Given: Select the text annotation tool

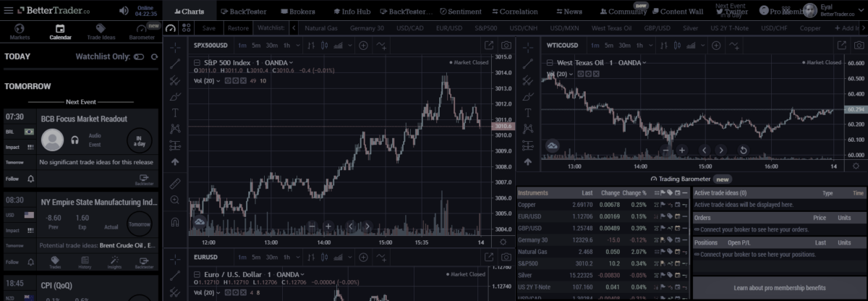Looking at the screenshot, I should (175, 113).
